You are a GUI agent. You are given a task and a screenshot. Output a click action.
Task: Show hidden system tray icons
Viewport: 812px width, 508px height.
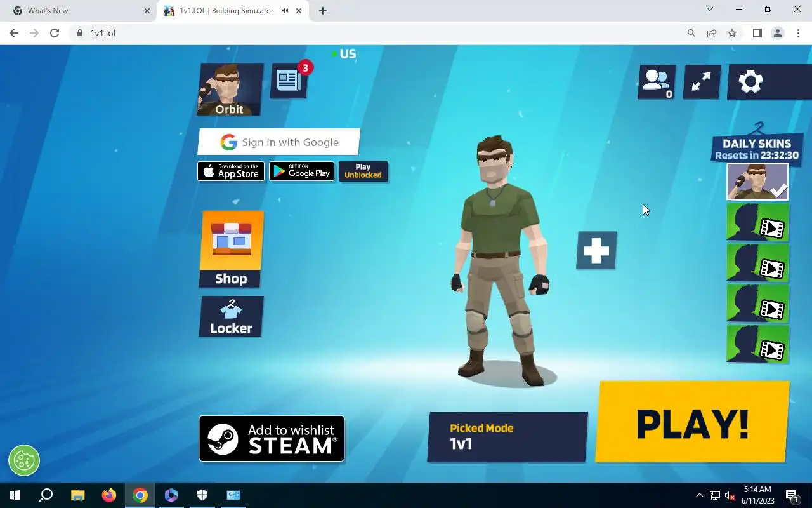pyautogui.click(x=700, y=495)
